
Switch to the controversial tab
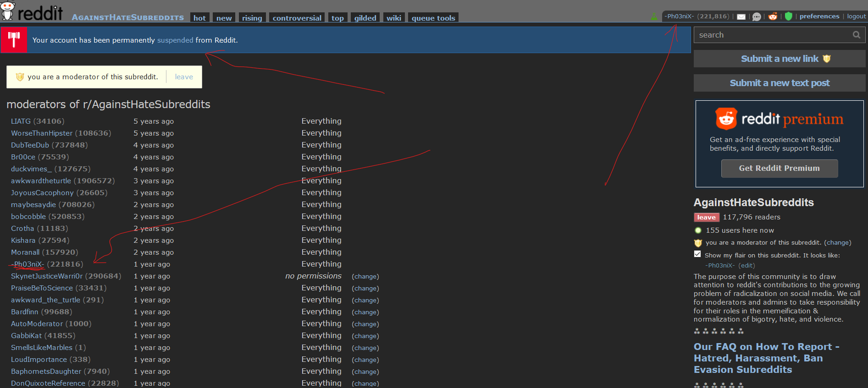click(297, 18)
